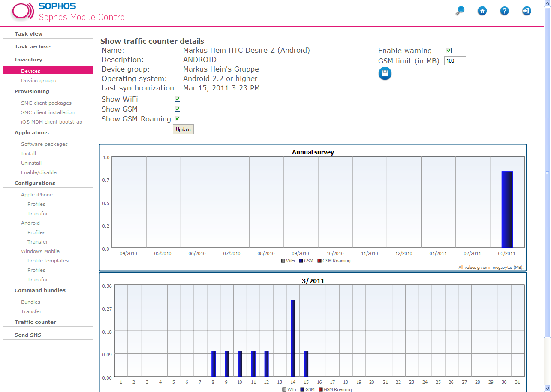Image resolution: width=551 pixels, height=392 pixels.
Task: Toggle the Enable warning checkbox
Action: pos(449,51)
